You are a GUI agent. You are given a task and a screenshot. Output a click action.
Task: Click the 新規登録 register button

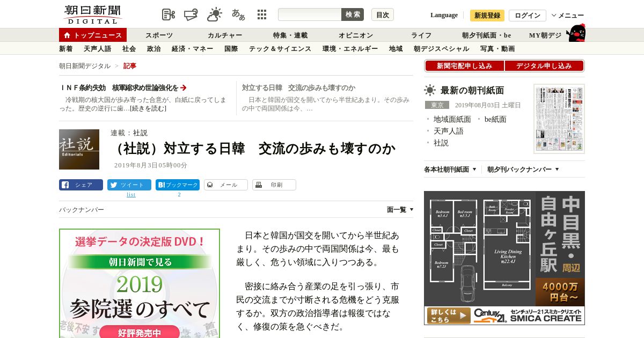tap(487, 16)
